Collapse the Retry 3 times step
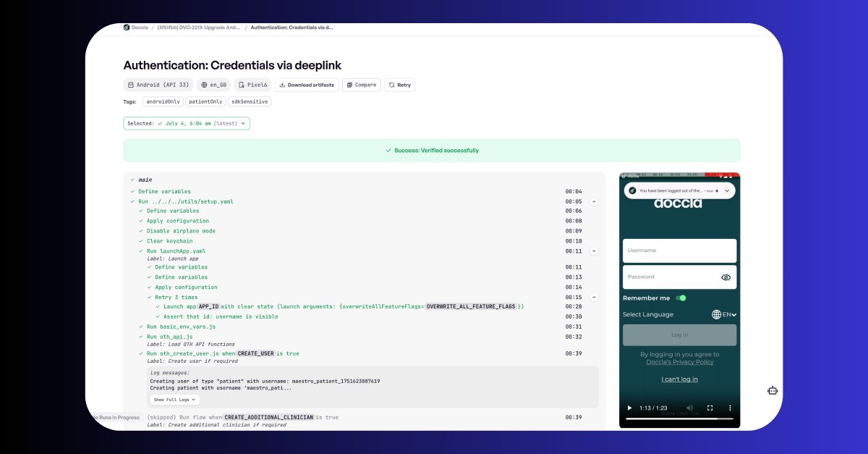Image resolution: width=868 pixels, height=454 pixels. pyautogui.click(x=594, y=297)
